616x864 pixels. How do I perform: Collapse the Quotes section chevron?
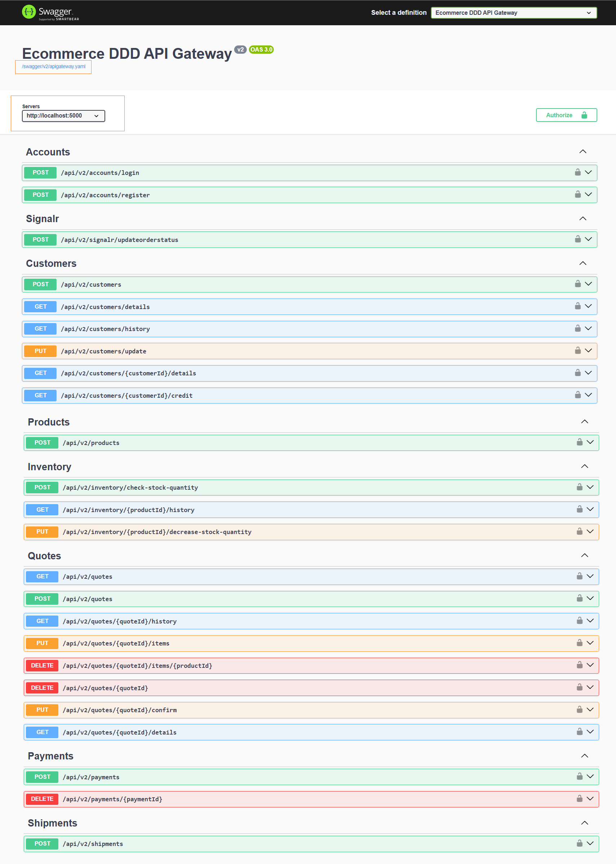pos(585,556)
